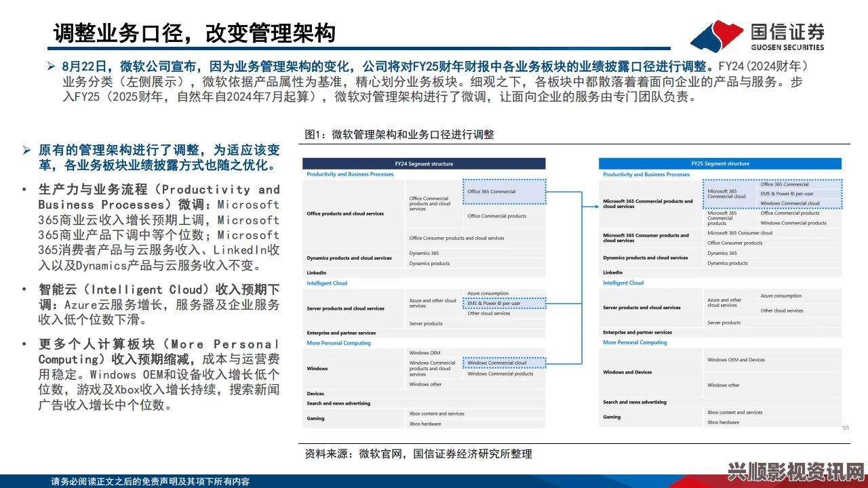Click FY24 'Azure consumption' cell
The width and height of the screenshot is (868, 488).
505,293
